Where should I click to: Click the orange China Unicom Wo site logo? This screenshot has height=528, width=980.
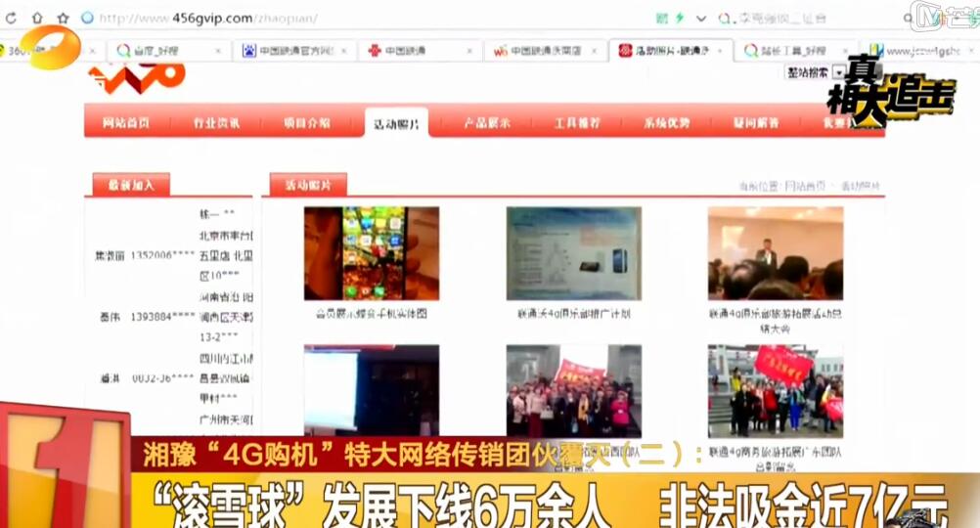pos(137,79)
